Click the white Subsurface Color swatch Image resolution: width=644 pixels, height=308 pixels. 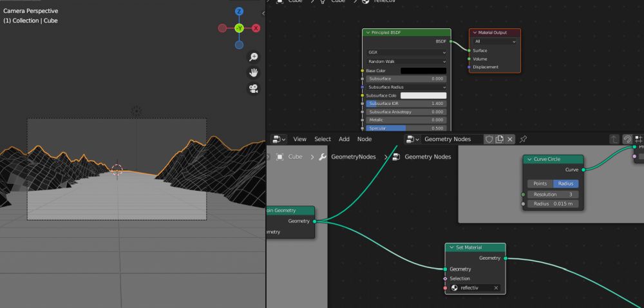click(424, 95)
